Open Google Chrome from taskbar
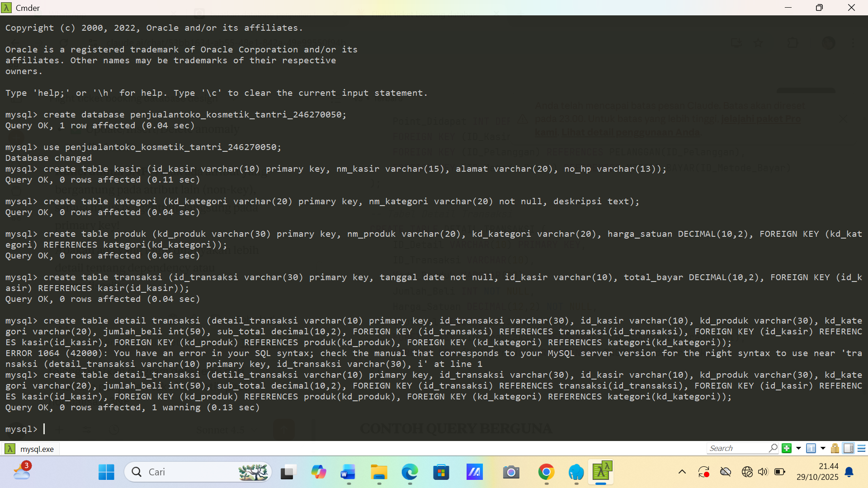This screenshot has height=488, width=868. click(546, 472)
